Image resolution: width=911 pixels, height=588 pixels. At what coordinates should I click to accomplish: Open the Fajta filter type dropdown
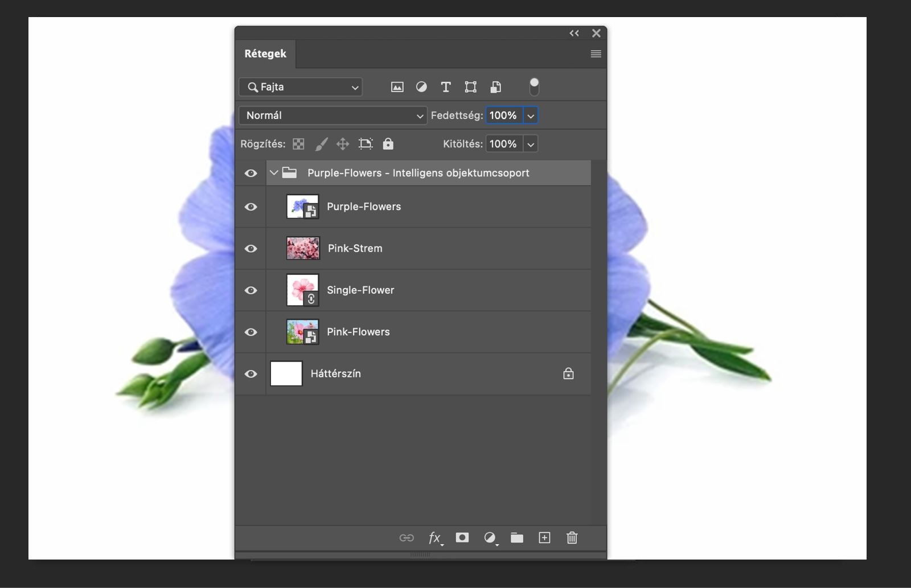coord(301,87)
